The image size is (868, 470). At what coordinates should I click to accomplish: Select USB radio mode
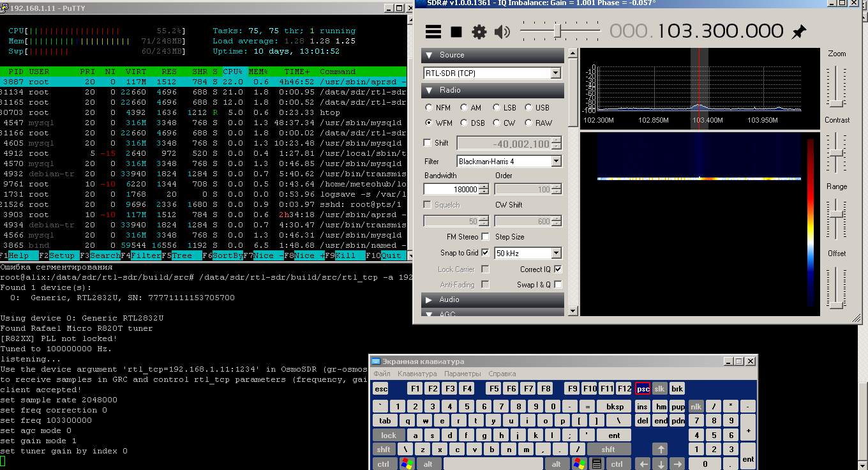click(537, 108)
